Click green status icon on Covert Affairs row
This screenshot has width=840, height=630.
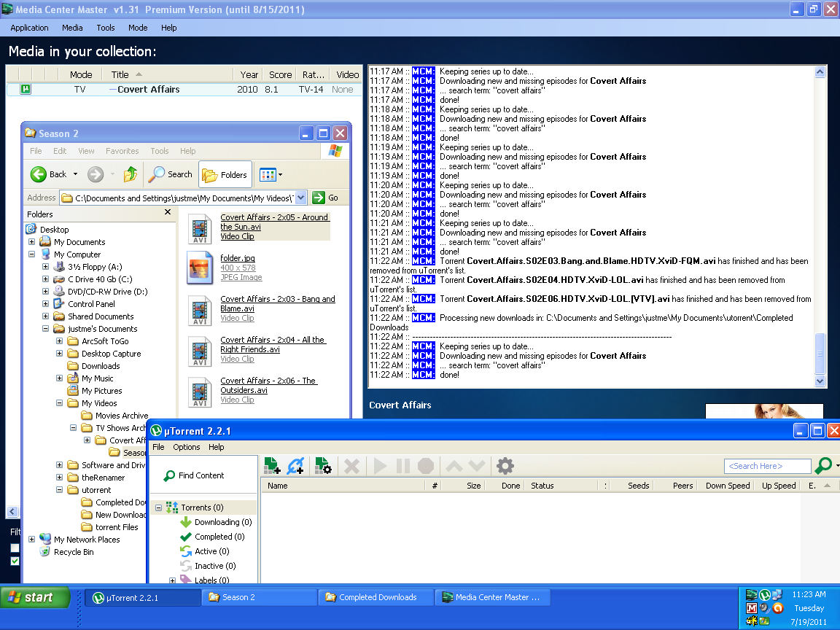(26, 89)
